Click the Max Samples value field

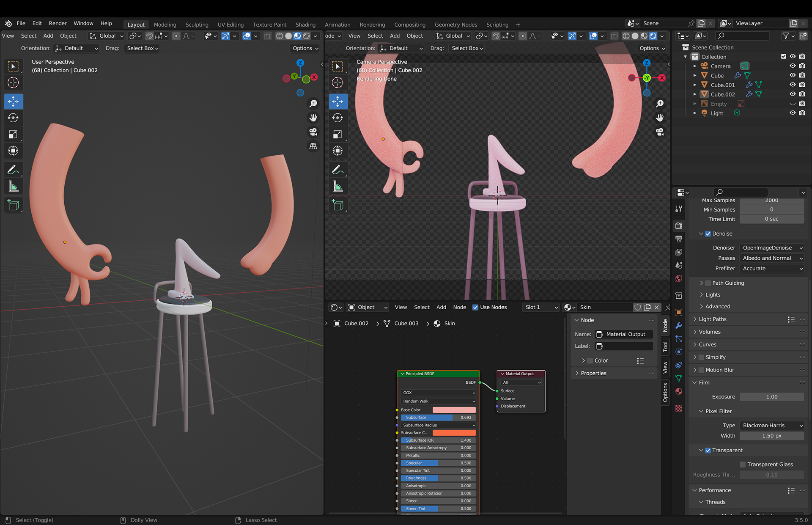[x=771, y=201]
